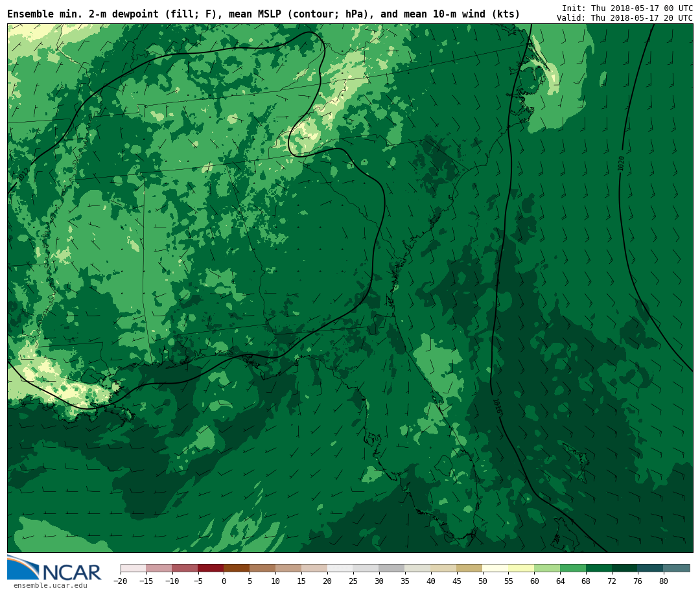Click the brown swatch between 0 and 5
Image resolution: width=700 pixels, height=593 pixels.
coord(237,568)
